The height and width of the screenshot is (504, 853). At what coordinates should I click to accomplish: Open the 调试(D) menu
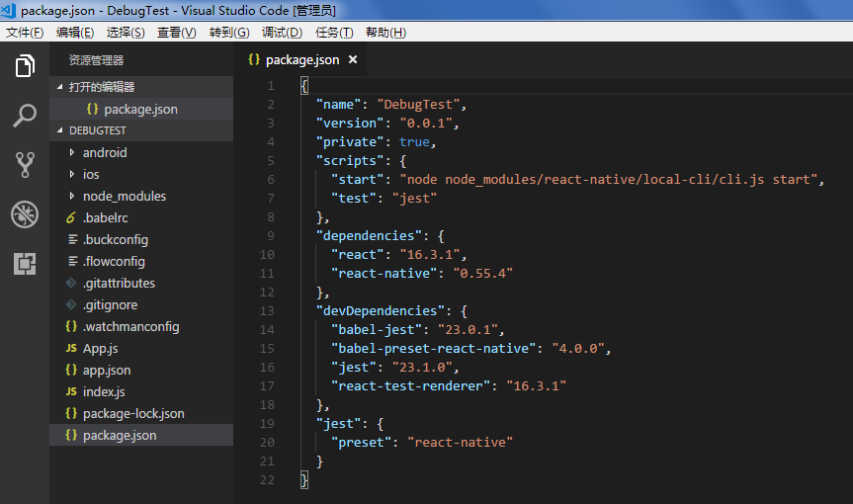click(282, 32)
